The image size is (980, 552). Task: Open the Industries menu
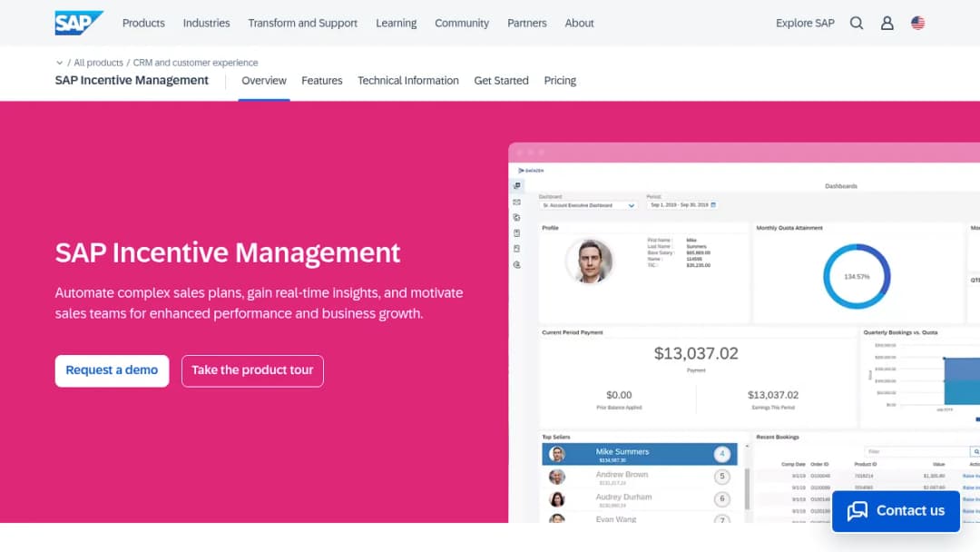coord(206,23)
